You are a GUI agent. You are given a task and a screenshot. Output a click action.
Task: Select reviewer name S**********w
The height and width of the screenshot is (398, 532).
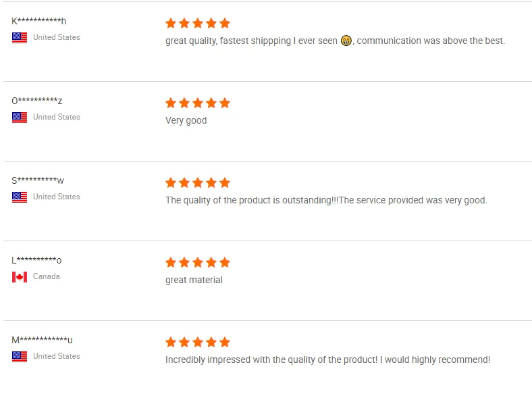[x=38, y=180]
